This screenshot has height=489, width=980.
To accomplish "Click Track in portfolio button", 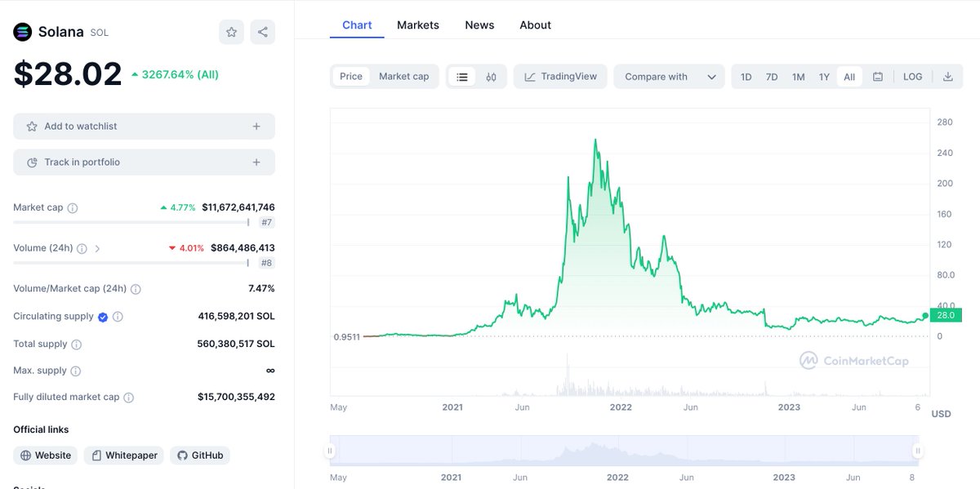I will (x=144, y=162).
